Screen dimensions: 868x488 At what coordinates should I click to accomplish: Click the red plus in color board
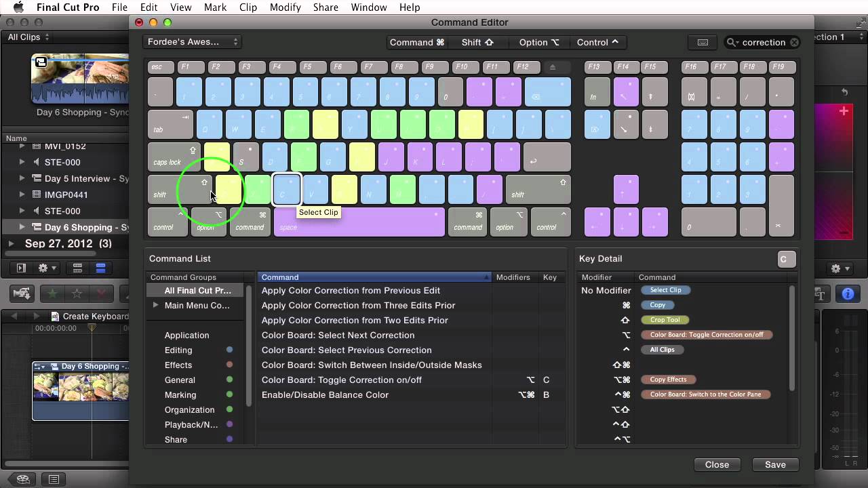click(x=844, y=111)
